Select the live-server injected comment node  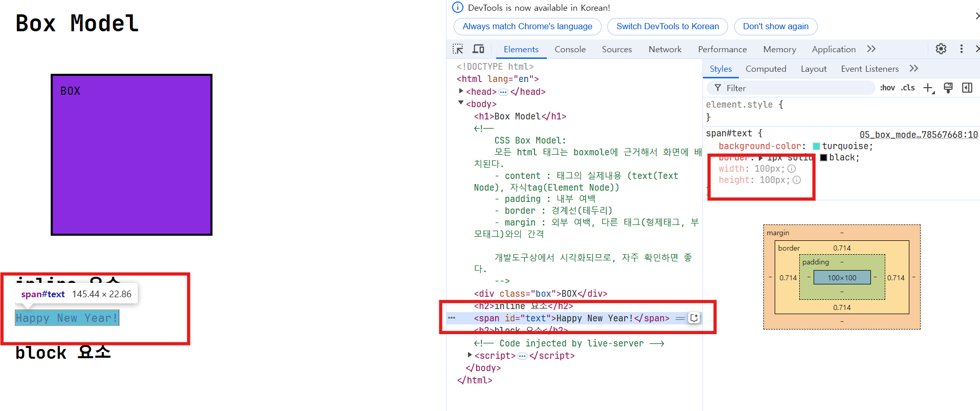(x=569, y=343)
